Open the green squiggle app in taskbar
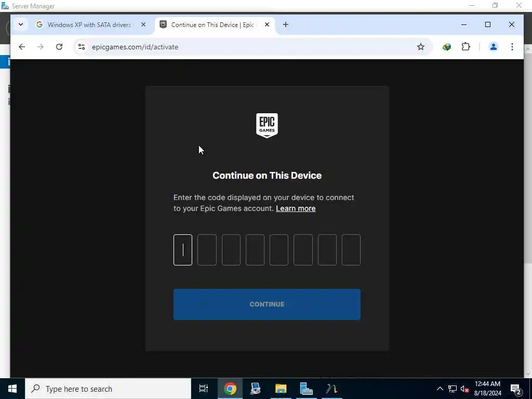The height and width of the screenshot is (399, 532). [331, 389]
